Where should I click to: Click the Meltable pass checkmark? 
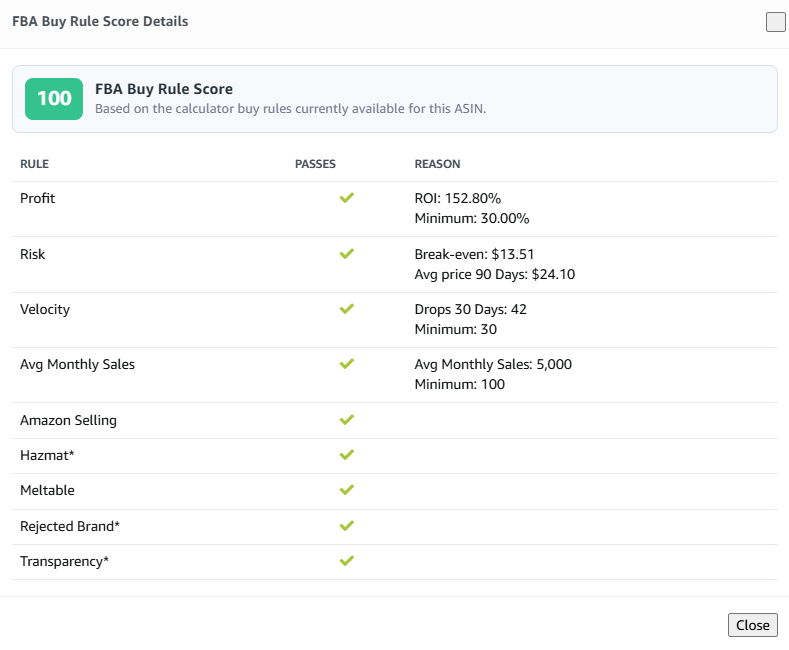click(x=347, y=490)
